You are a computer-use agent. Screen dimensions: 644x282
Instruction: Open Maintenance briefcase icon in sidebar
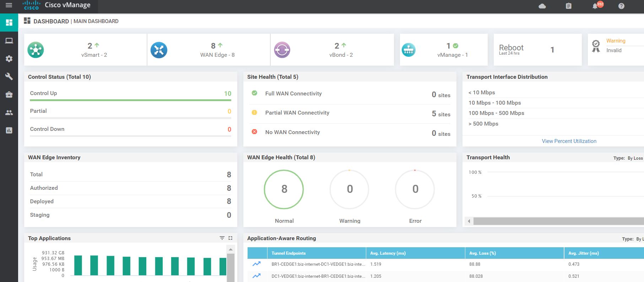click(x=9, y=95)
